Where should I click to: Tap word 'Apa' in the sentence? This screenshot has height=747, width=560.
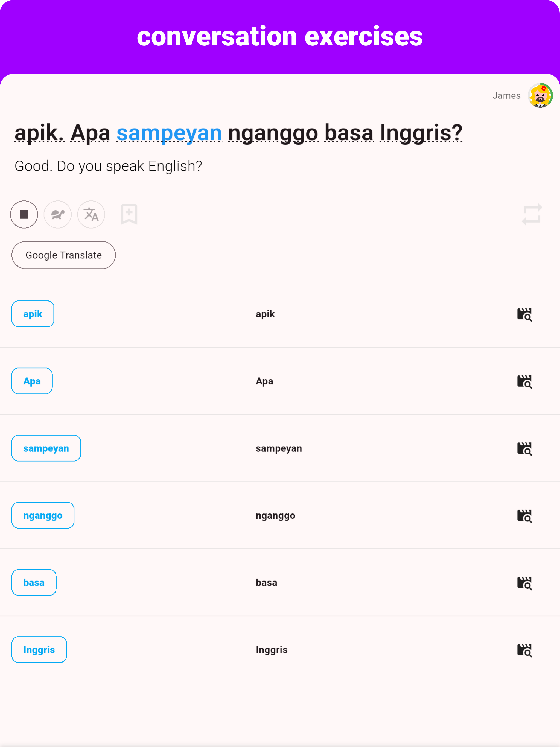click(x=90, y=133)
